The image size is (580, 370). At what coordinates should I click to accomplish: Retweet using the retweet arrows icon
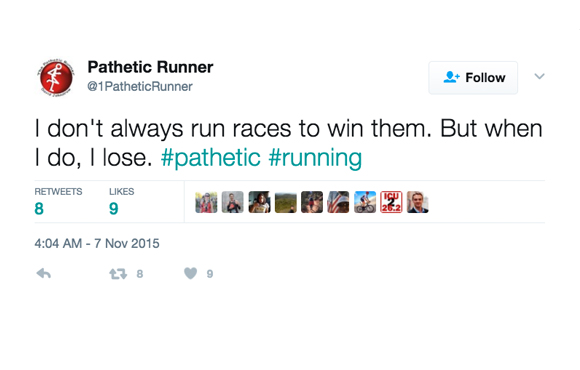point(118,274)
